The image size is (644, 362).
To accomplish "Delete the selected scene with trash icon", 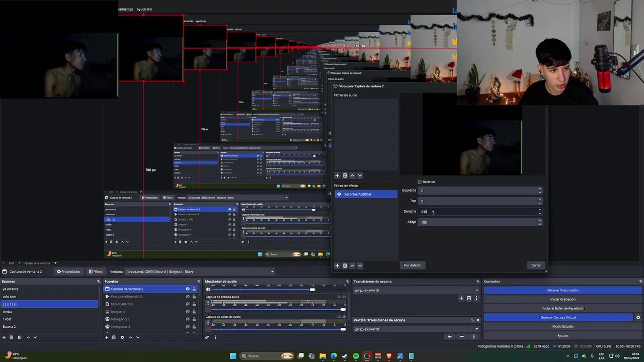I will 12,337.
